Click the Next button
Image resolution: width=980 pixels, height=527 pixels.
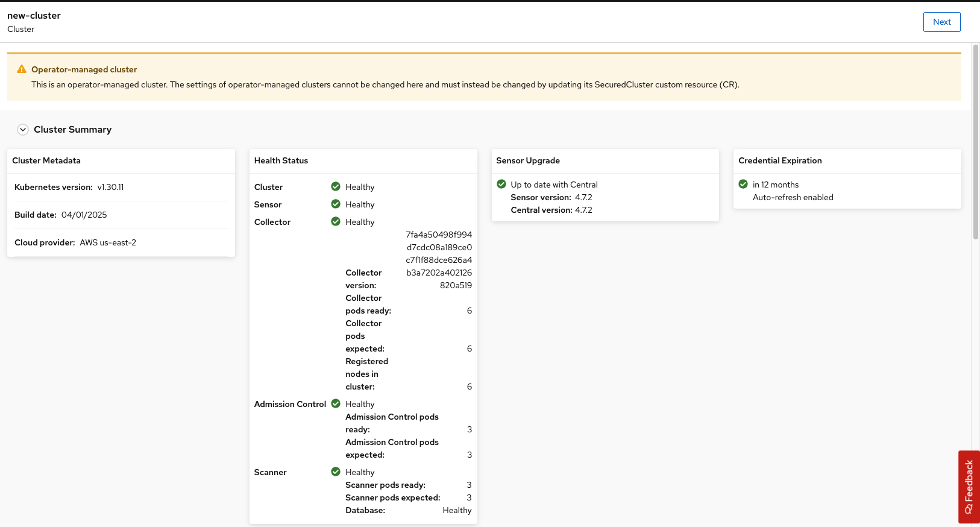(x=941, y=22)
